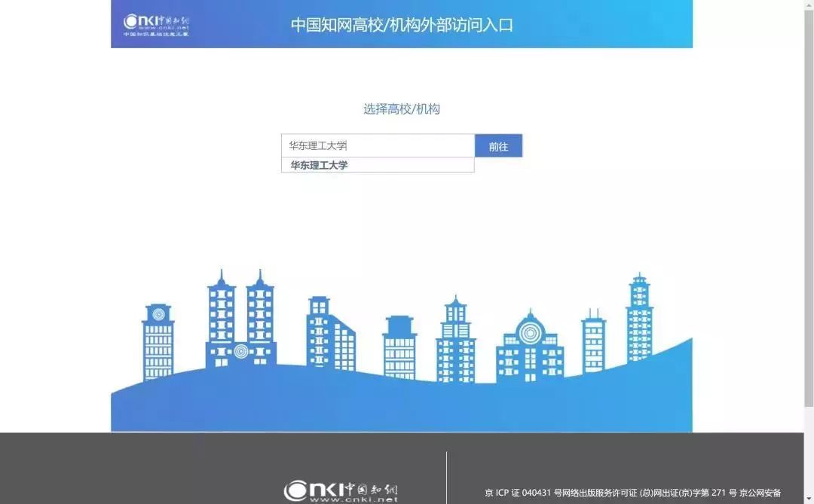This screenshot has height=504, width=814.
Task: Click the 华东理工大学 search input field
Action: tap(378, 145)
